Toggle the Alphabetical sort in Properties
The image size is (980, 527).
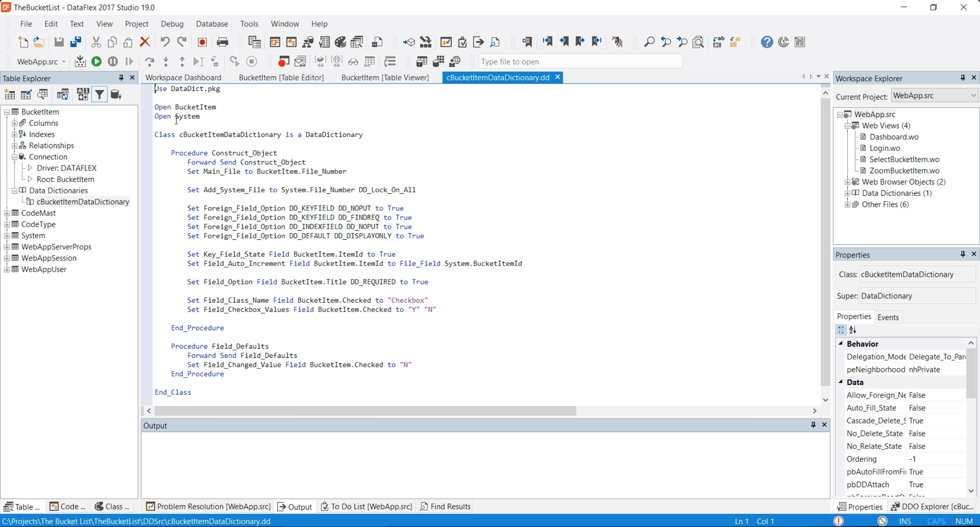click(852, 330)
